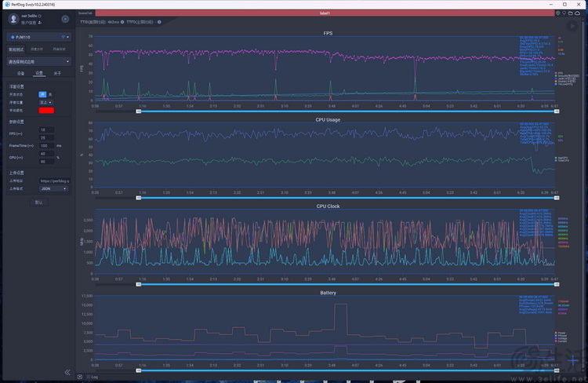Image resolution: width=588 pixels, height=383 pixels.
Task: Select the 设备 sub-tab
Action: tap(20, 73)
